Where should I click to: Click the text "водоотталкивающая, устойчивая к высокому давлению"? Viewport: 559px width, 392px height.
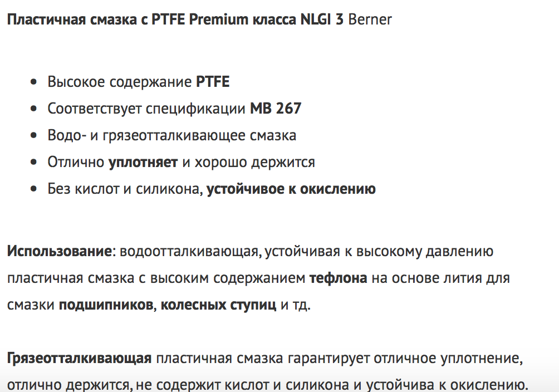pos(307,251)
